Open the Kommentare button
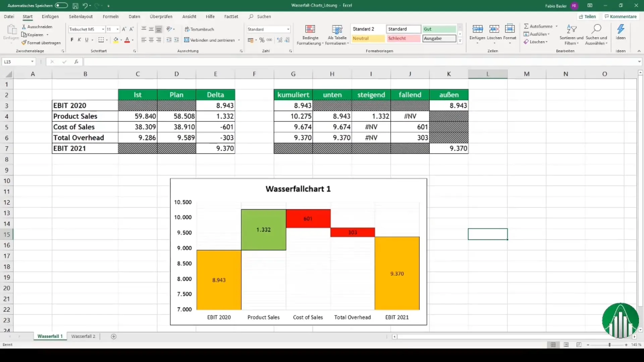This screenshot has width=644, height=362. [621, 16]
